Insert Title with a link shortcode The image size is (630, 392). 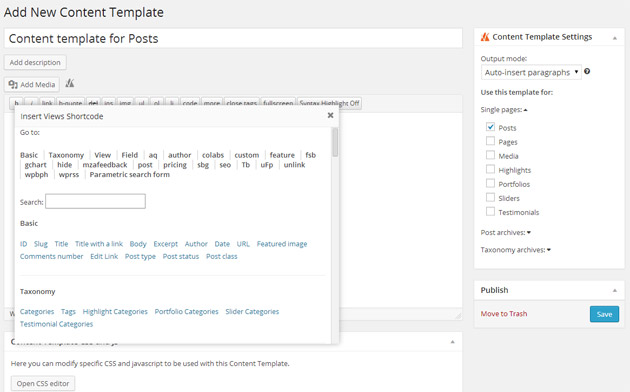(x=99, y=244)
